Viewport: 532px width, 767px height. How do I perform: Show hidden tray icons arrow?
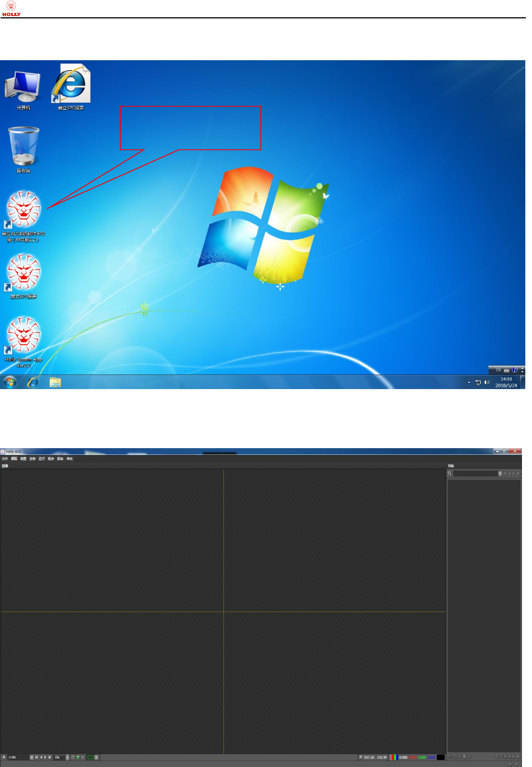469,382
